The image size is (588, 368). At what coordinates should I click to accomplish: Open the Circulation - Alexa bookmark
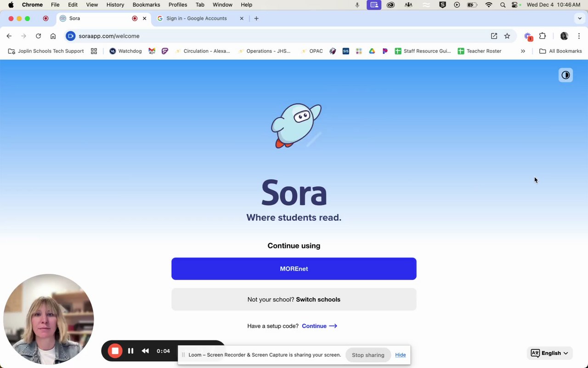(x=202, y=51)
